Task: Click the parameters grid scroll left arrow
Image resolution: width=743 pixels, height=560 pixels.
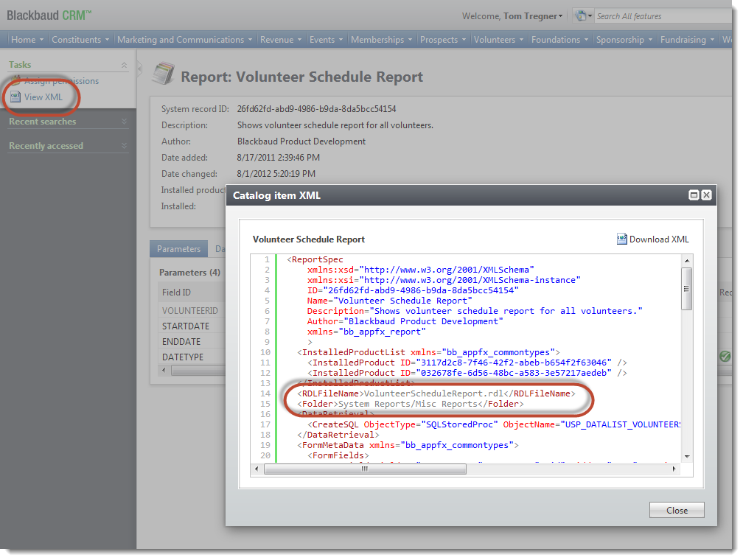Action: click(x=164, y=370)
